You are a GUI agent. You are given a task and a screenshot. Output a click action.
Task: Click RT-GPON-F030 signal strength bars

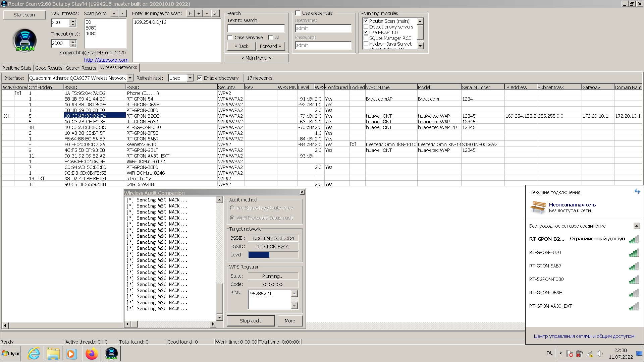(634, 253)
